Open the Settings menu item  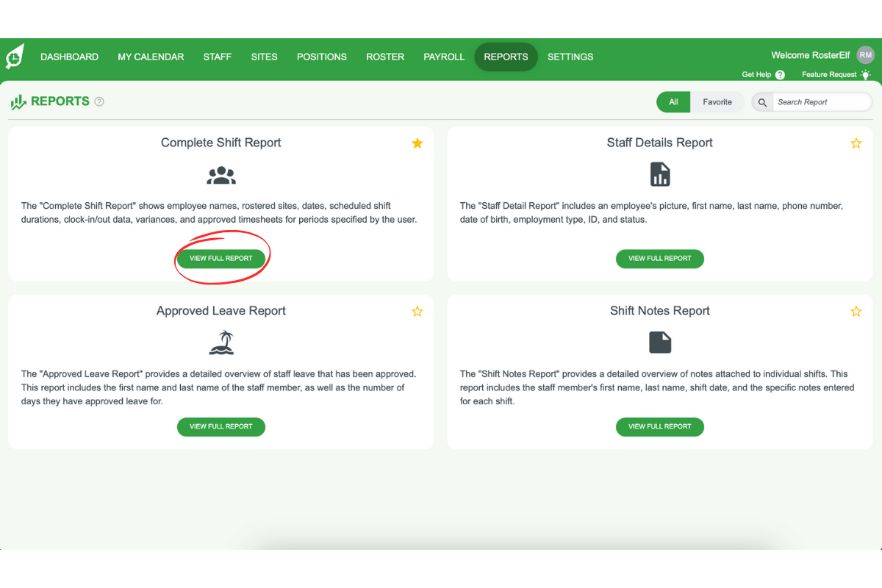point(570,57)
